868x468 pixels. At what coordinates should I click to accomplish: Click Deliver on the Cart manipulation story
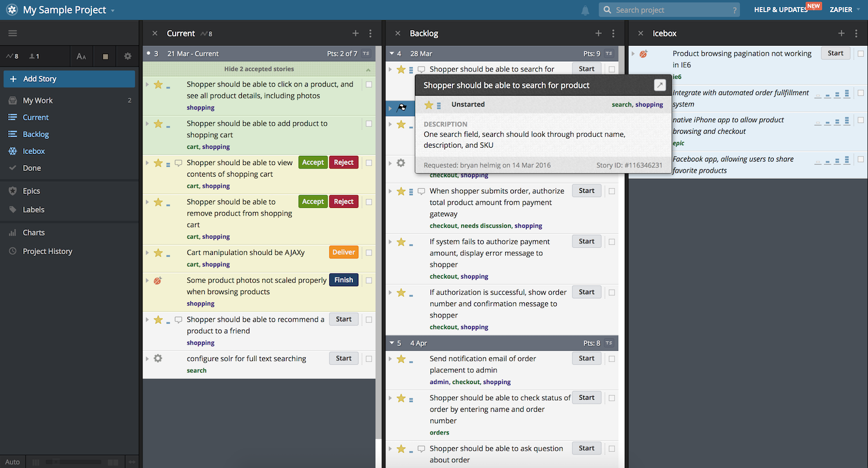[343, 252]
